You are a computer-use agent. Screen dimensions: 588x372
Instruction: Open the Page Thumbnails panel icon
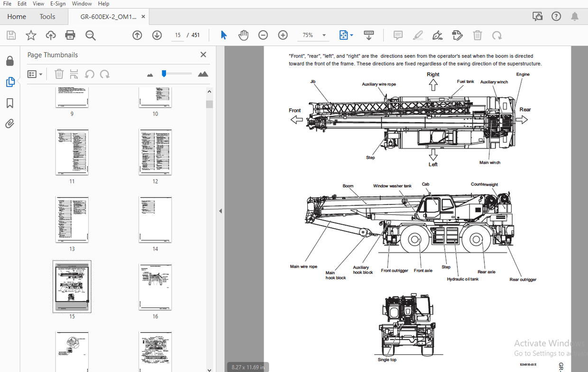click(x=10, y=82)
